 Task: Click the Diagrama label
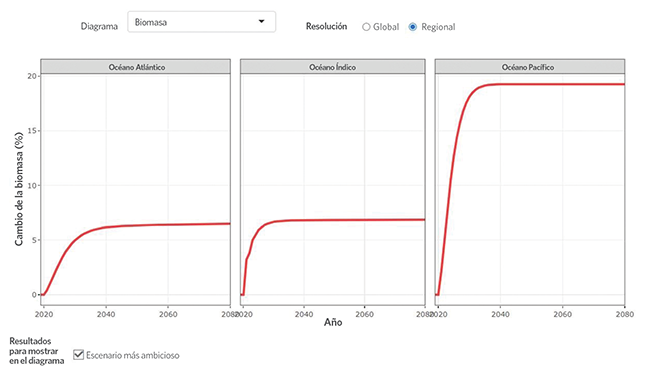[x=99, y=27]
